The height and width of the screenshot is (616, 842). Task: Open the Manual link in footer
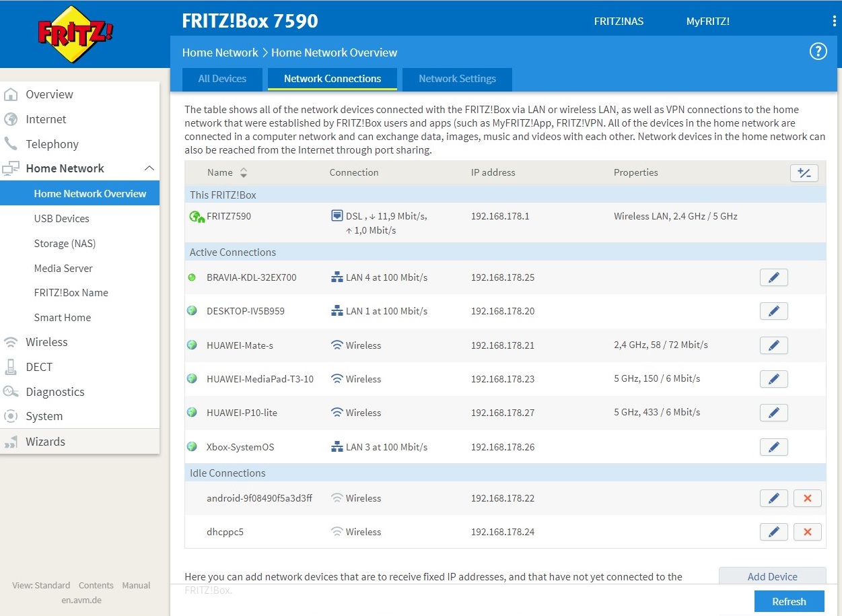point(136,586)
